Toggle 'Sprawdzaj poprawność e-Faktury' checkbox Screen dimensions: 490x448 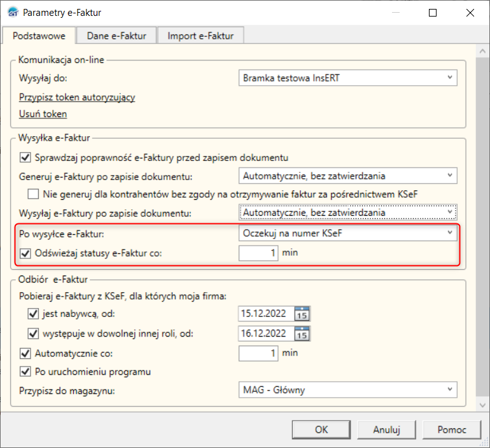tap(26, 157)
